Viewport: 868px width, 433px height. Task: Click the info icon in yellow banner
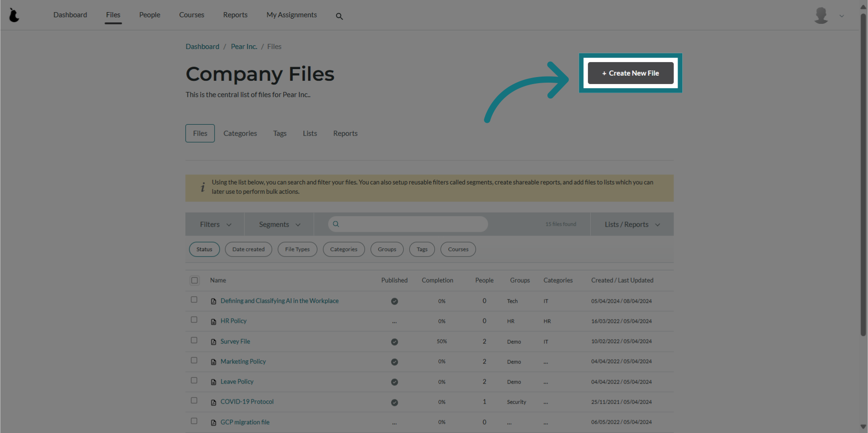[x=203, y=187]
